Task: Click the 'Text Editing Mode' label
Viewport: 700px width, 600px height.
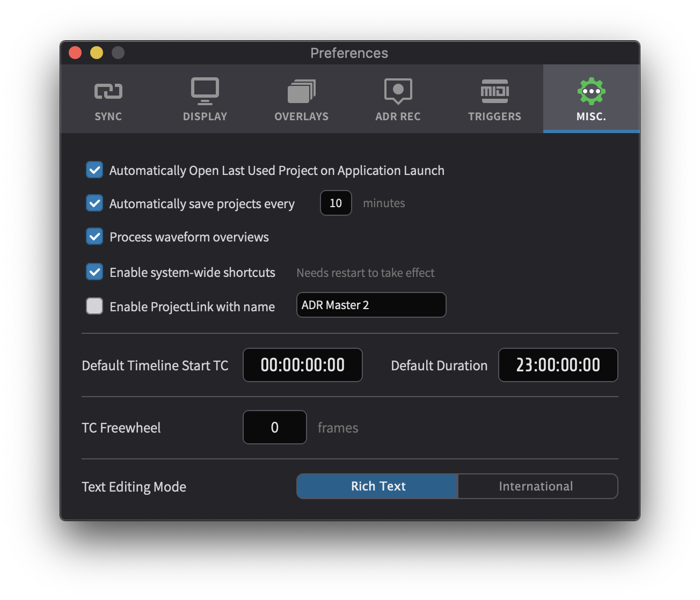Action: (x=134, y=487)
